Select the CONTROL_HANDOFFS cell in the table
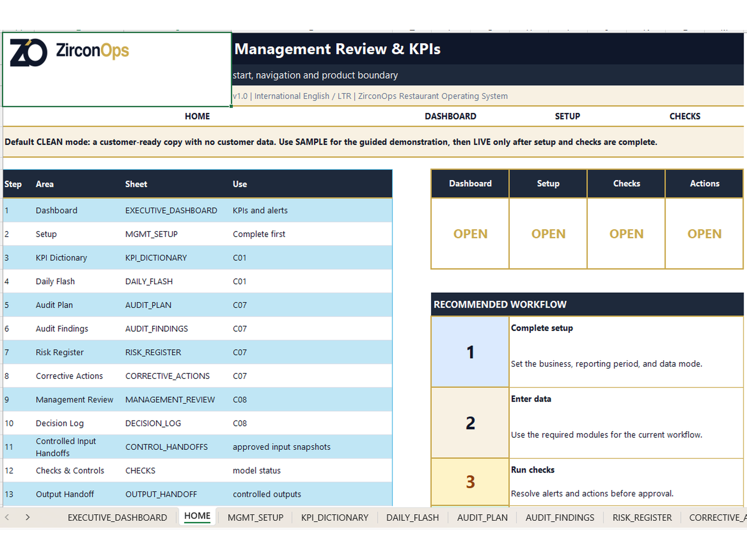This screenshot has height=560, width=747. (x=177, y=447)
